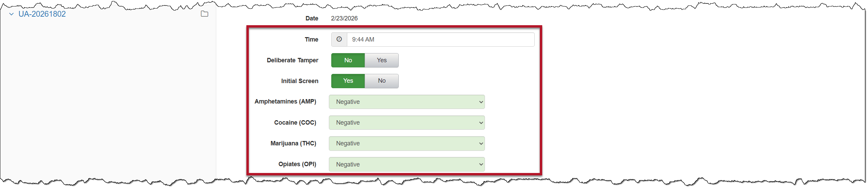
Task: Click the Cocaine (COC) label text
Action: pyautogui.click(x=295, y=123)
